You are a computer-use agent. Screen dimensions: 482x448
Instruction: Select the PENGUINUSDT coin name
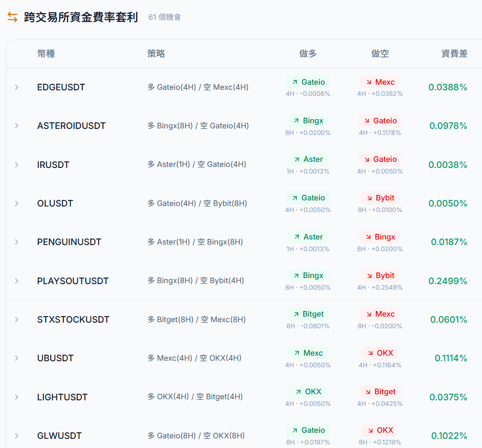pos(69,242)
